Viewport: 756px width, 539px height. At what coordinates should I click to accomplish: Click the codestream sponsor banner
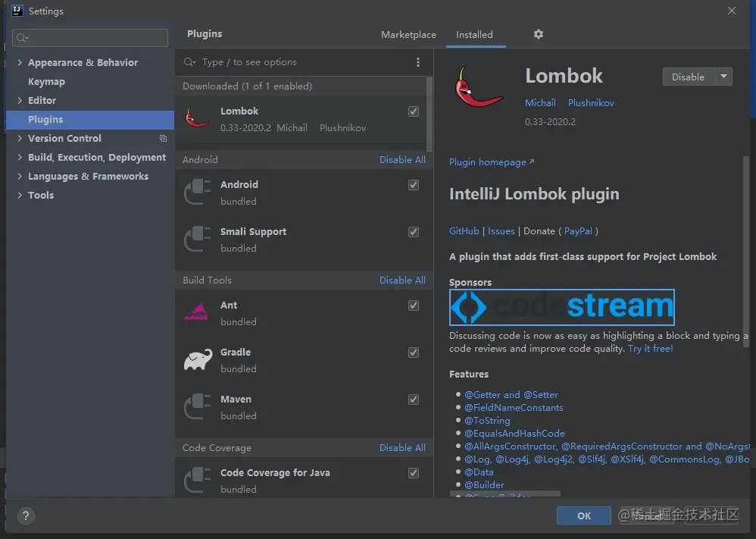pos(561,307)
